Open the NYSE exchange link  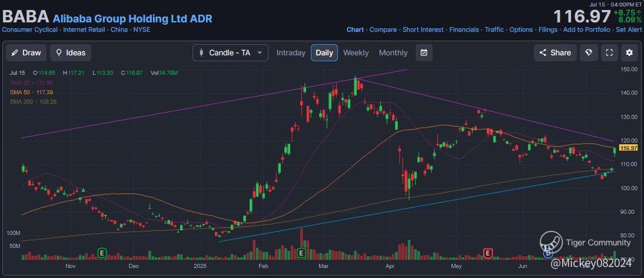click(142, 29)
